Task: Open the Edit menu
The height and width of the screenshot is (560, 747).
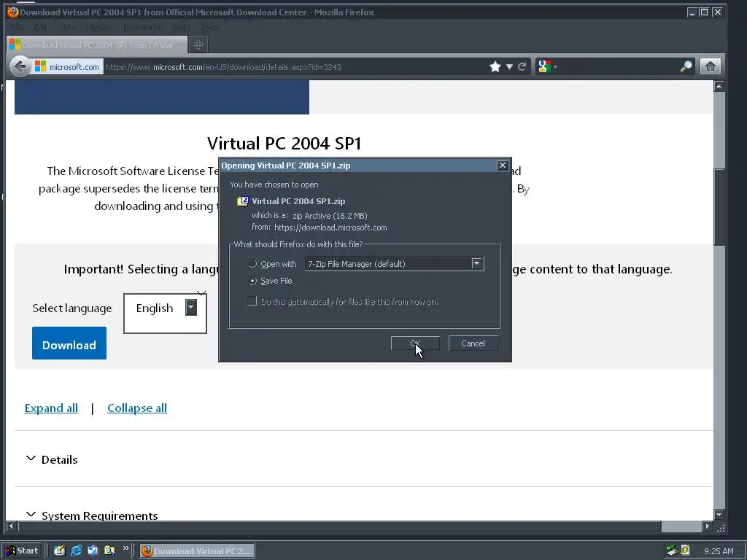Action: [x=41, y=27]
